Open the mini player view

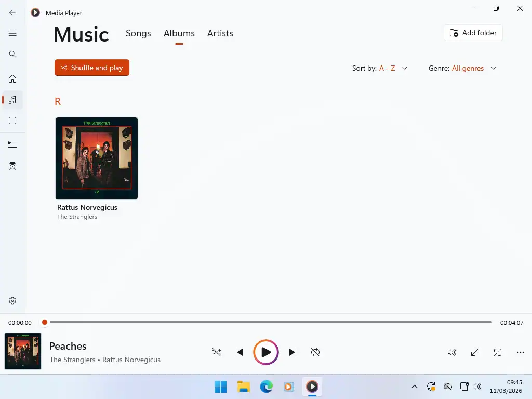tap(497, 352)
